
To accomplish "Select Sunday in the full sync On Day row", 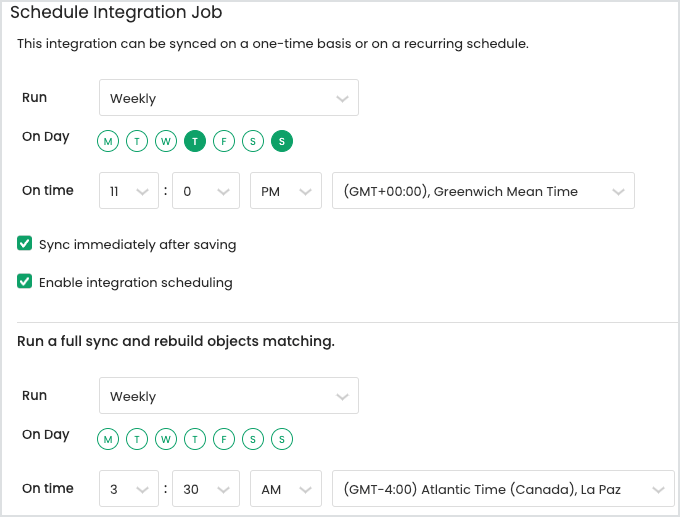I will (x=282, y=439).
